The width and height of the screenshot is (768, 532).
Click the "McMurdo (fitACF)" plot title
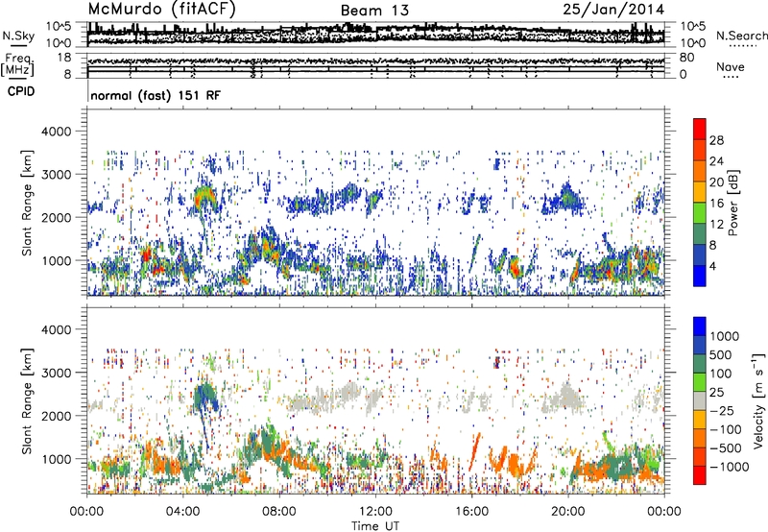tap(161, 10)
